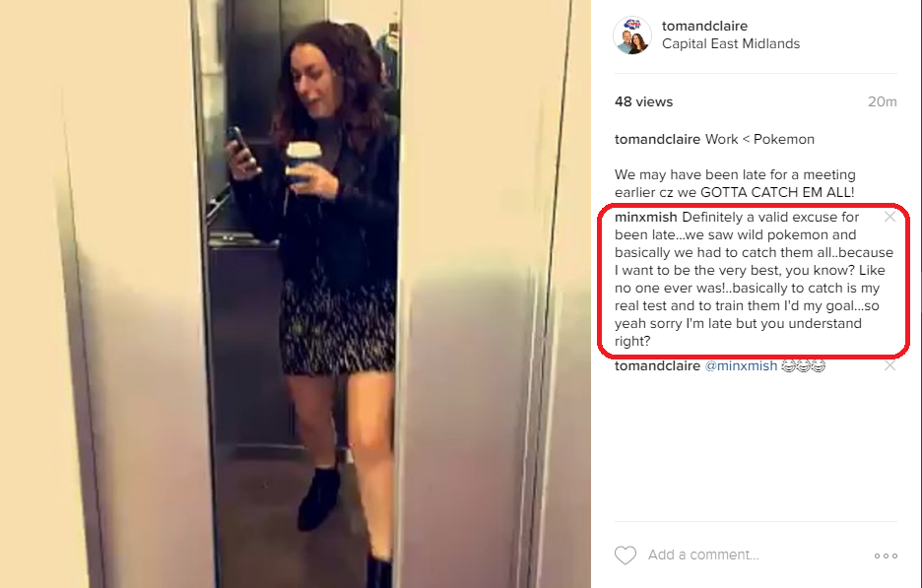Click tomandclaire name in the reply

[x=657, y=365]
